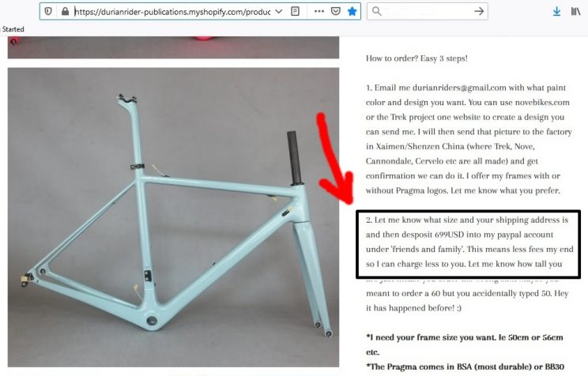This screenshot has width=588, height=376.
Task: Open Getting Started bookmark in bookmarks bar
Action: 12,29
